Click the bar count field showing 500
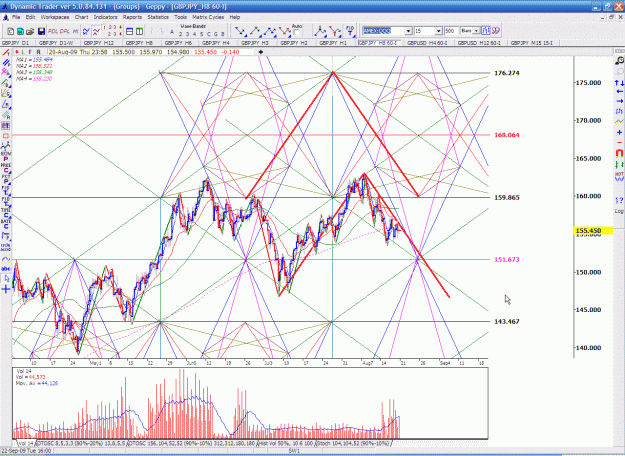 450,31
